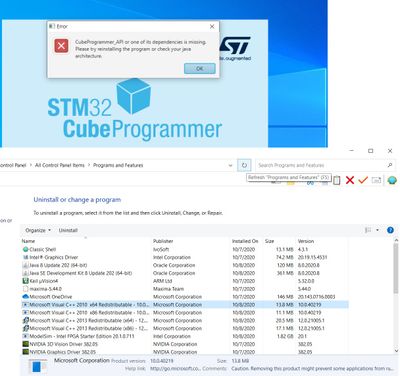Click the Intel Graphics Driver row icon

pos(26,257)
